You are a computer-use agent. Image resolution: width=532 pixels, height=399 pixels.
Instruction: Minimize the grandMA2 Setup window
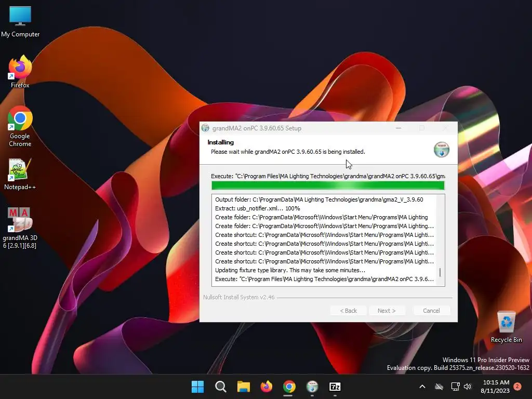coord(398,128)
